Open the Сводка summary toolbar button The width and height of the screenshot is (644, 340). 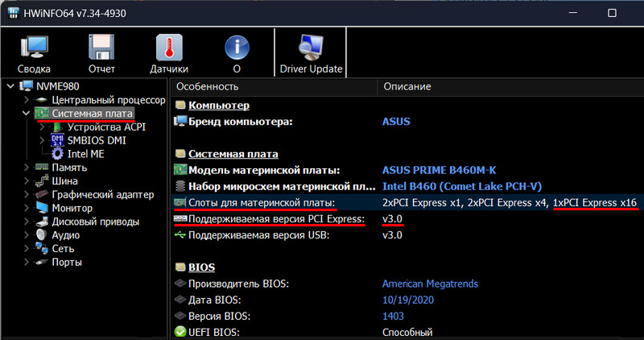[34, 54]
